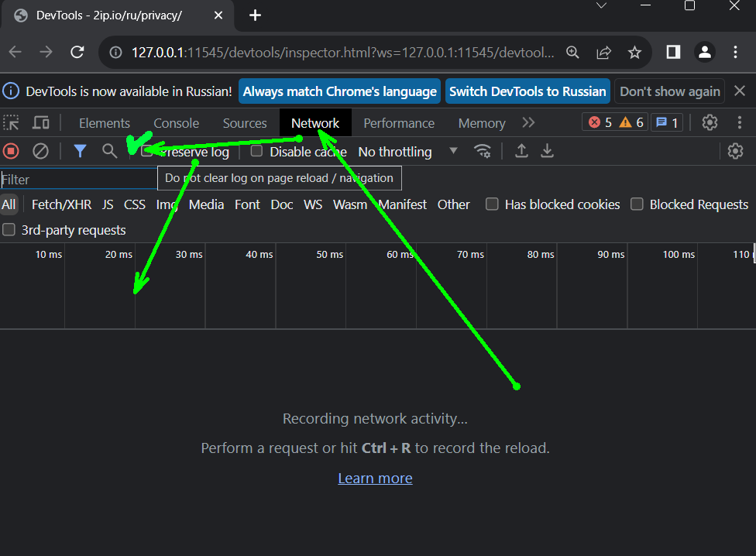Viewport: 756px width, 556px height.
Task: Export HAR file download icon
Action: tap(548, 151)
